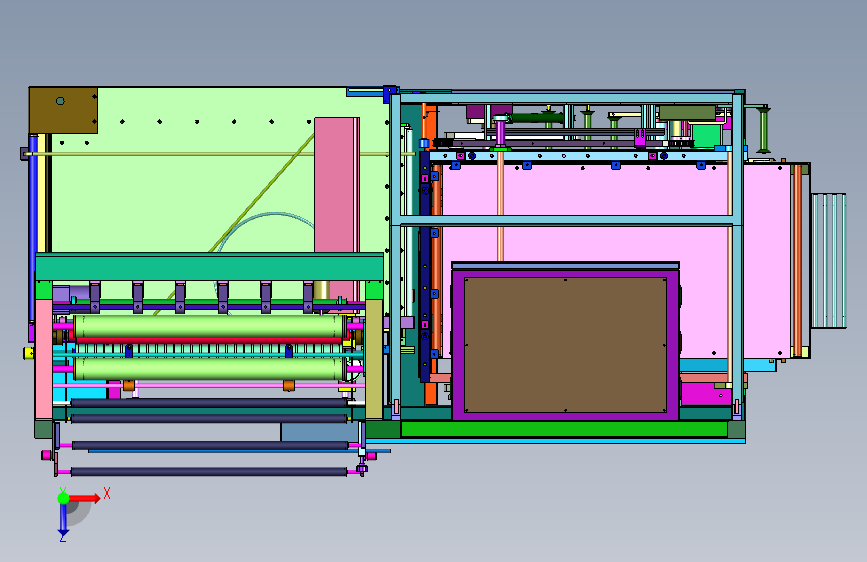Select the dark green spool outside the frame
867x562 pixels.
764,130
